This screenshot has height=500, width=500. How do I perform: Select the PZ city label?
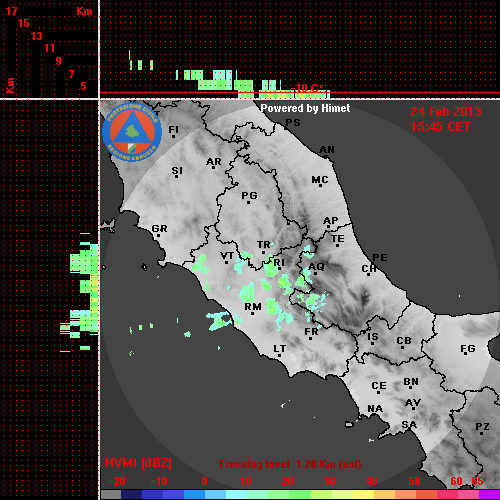tap(482, 427)
